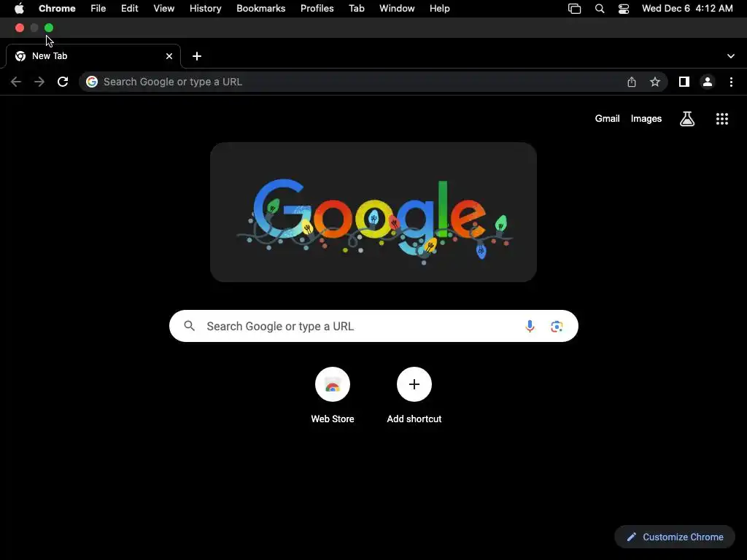Open a new tab with the plus button

[197, 56]
